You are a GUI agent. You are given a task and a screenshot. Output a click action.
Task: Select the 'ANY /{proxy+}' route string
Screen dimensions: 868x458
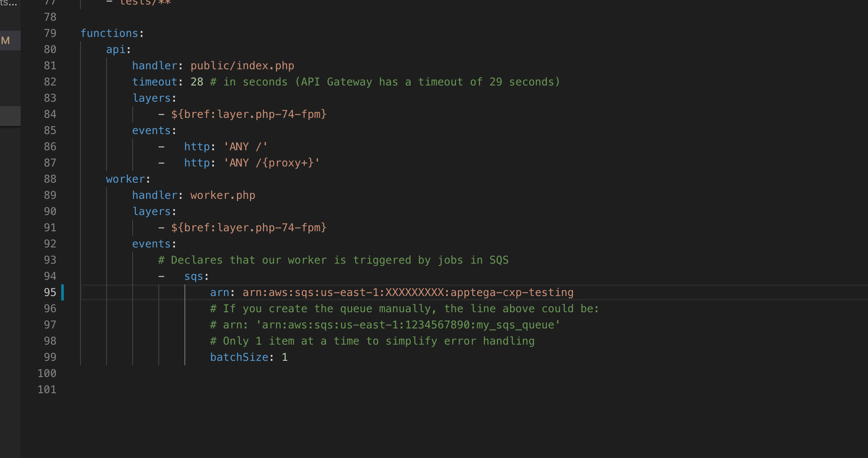270,162
